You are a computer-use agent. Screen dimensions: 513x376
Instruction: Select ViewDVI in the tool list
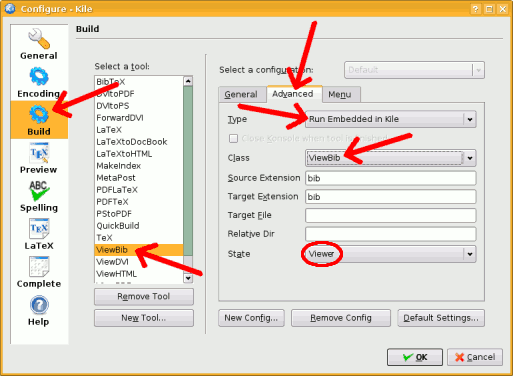pos(139,262)
